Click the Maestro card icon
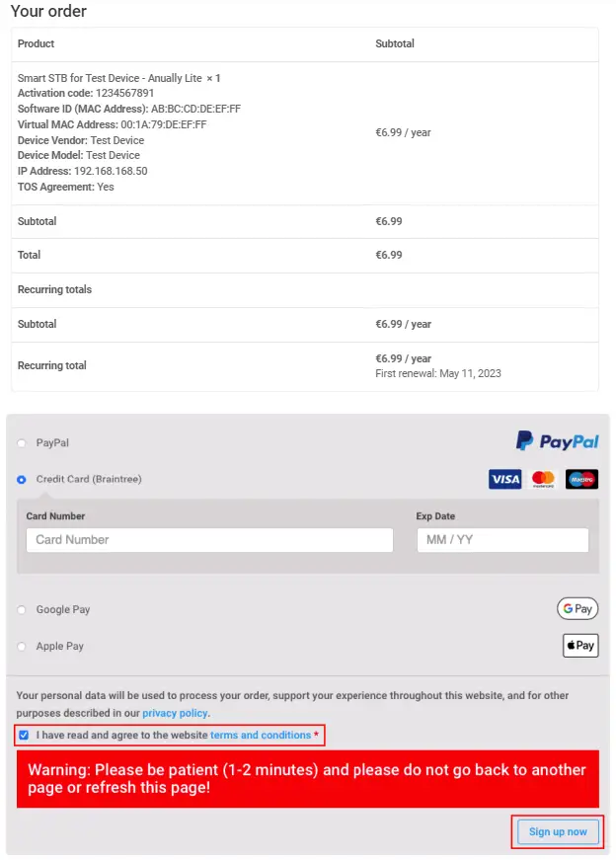Image resolution: width=616 pixels, height=860 pixels. tap(582, 479)
